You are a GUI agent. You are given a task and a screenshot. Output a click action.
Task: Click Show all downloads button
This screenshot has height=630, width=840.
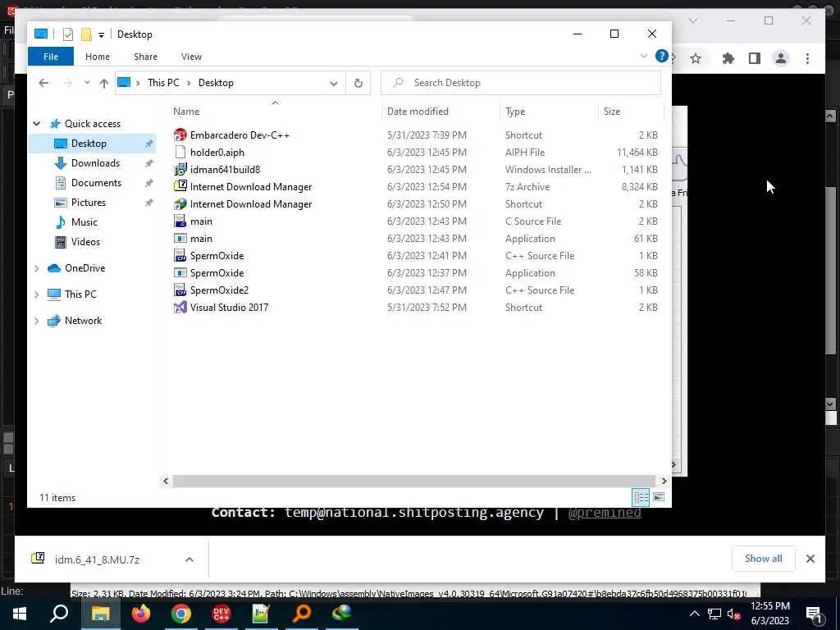pyautogui.click(x=764, y=559)
